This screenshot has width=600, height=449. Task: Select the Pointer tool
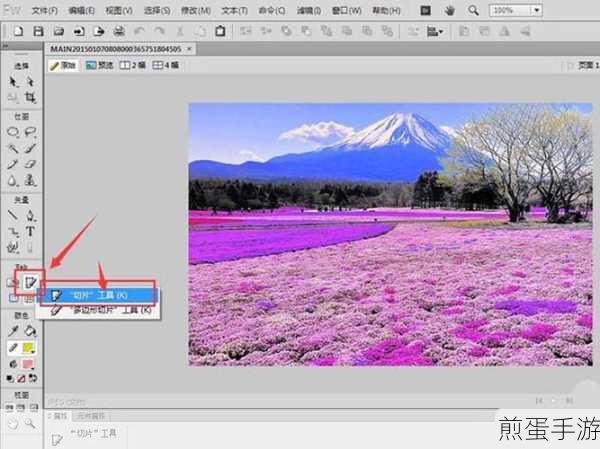(x=13, y=82)
